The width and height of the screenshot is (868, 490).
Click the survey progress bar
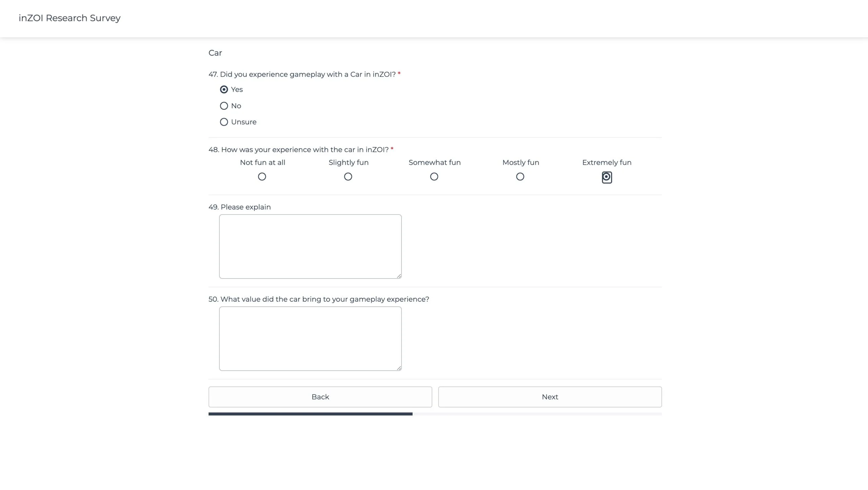(435, 414)
